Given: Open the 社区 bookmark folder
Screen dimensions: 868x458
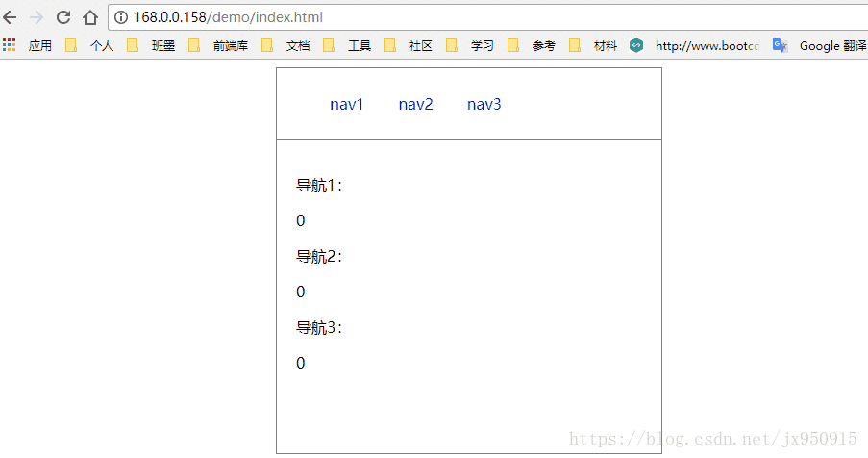Looking at the screenshot, I should click(x=409, y=45).
